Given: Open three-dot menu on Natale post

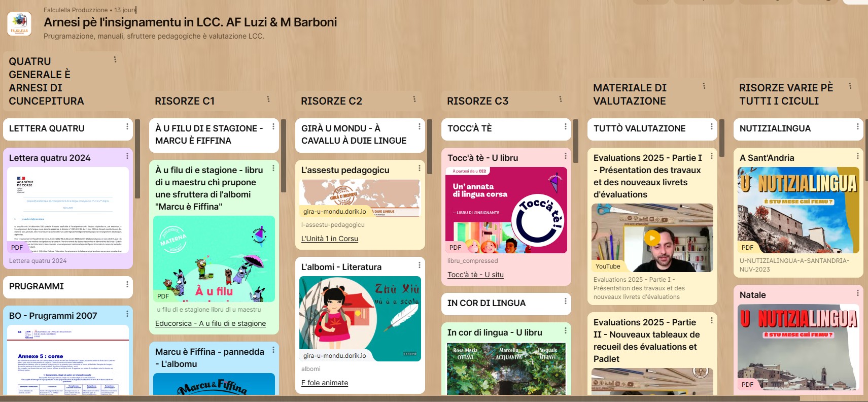Looking at the screenshot, I should [857, 293].
